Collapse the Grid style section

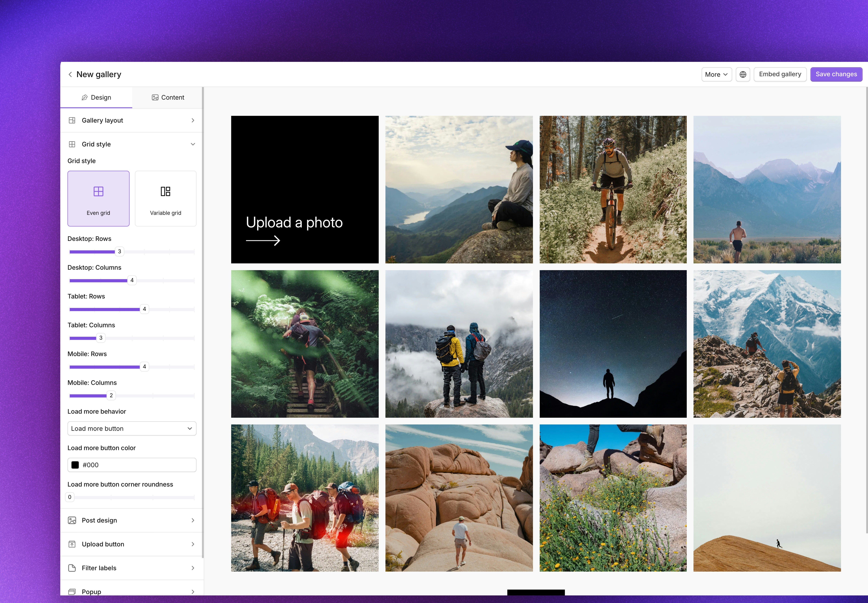pyautogui.click(x=193, y=144)
